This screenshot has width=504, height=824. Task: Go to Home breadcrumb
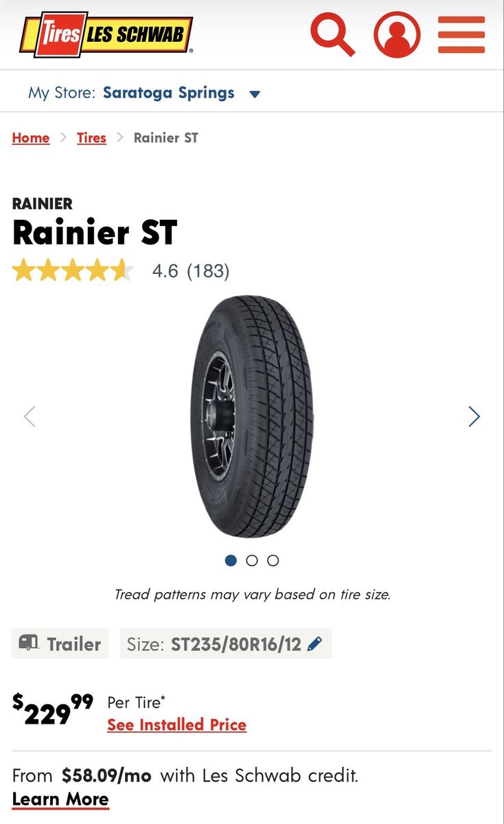[31, 137]
